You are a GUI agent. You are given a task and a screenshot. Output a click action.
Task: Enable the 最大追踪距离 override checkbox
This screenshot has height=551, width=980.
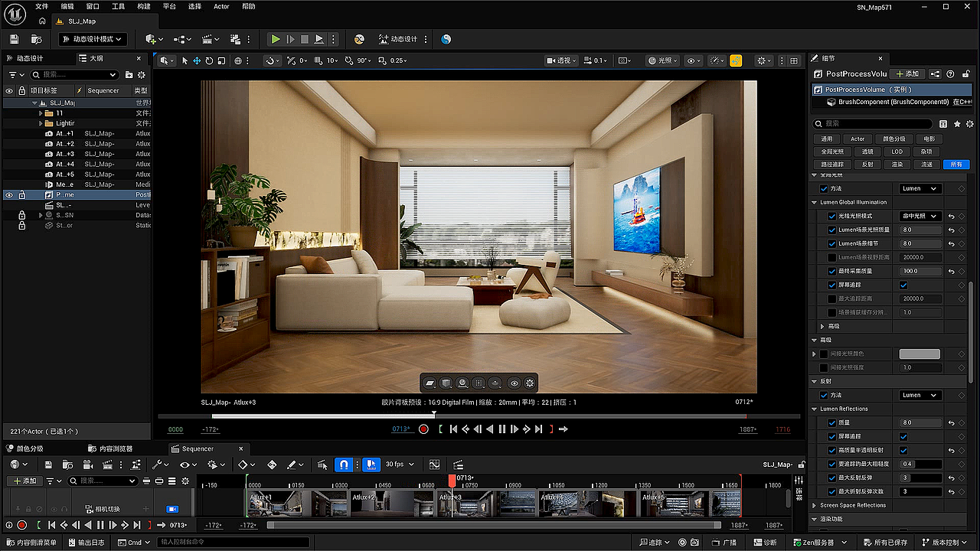pyautogui.click(x=832, y=298)
